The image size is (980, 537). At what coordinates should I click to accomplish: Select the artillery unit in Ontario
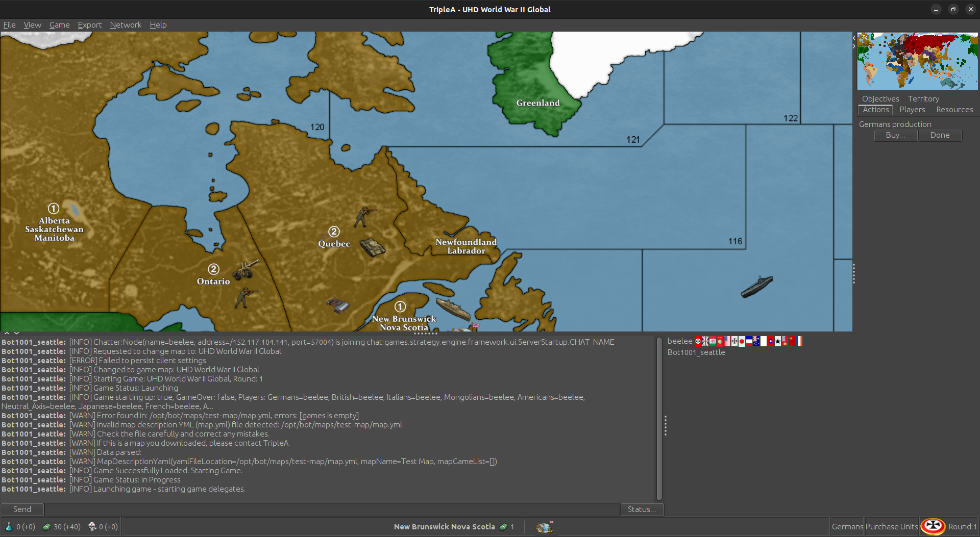point(246,269)
